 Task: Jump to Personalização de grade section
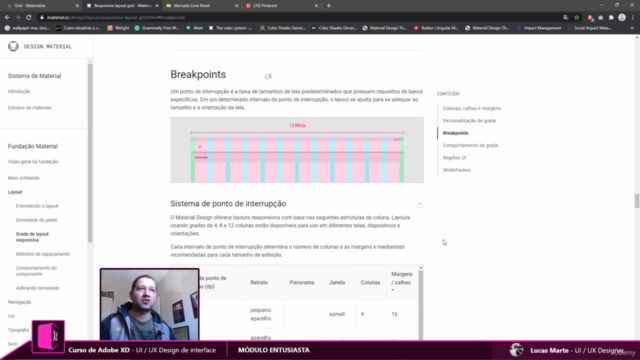(469, 121)
